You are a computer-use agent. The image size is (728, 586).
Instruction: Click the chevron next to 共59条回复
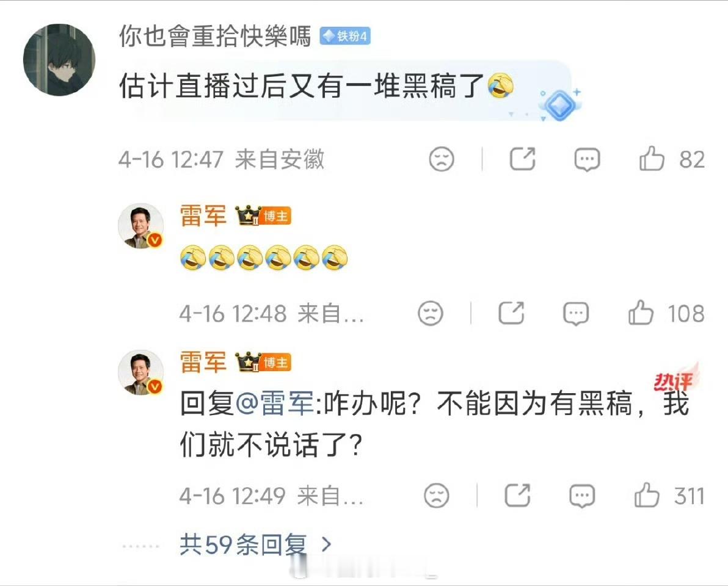coord(326,545)
